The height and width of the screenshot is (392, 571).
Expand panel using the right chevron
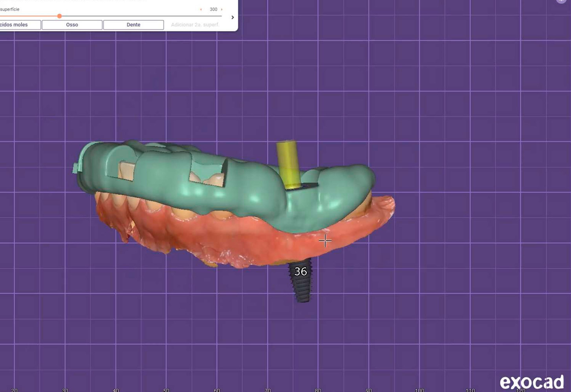232,17
